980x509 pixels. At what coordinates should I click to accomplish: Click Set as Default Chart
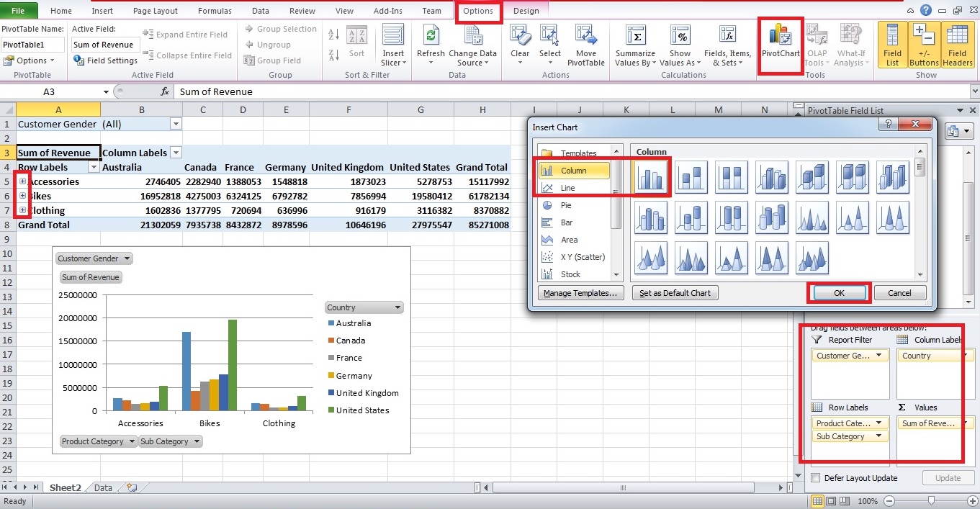pos(675,292)
